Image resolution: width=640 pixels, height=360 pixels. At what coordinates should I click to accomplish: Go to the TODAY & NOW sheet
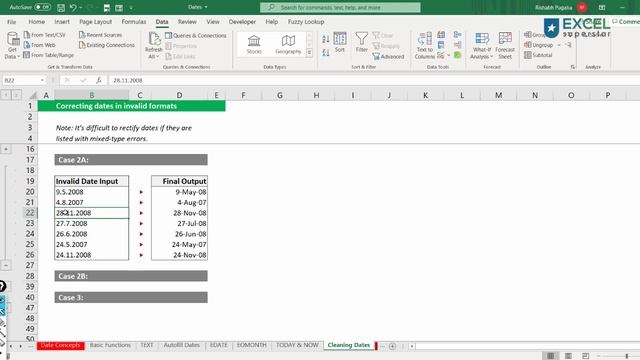tap(297, 345)
